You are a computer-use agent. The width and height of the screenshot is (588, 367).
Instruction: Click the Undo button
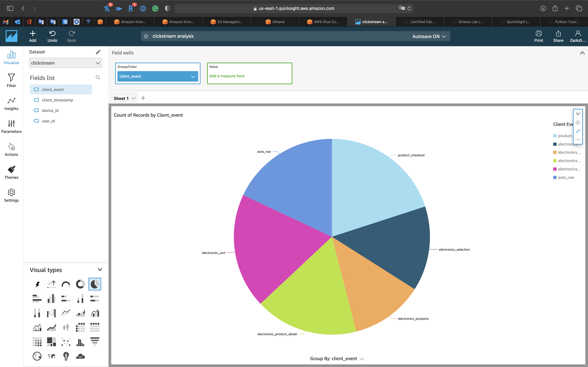52,36
